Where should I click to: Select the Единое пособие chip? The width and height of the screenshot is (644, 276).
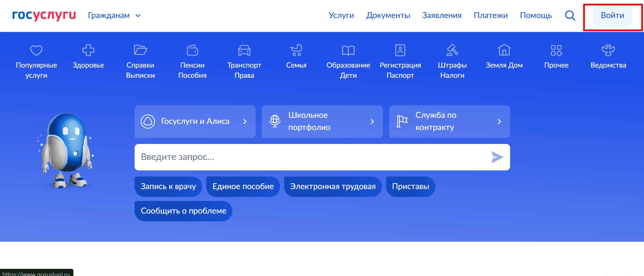tap(243, 186)
